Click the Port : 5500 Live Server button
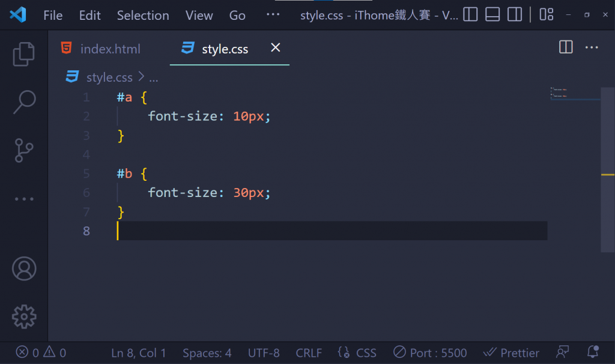This screenshot has width=615, height=364. (430, 353)
